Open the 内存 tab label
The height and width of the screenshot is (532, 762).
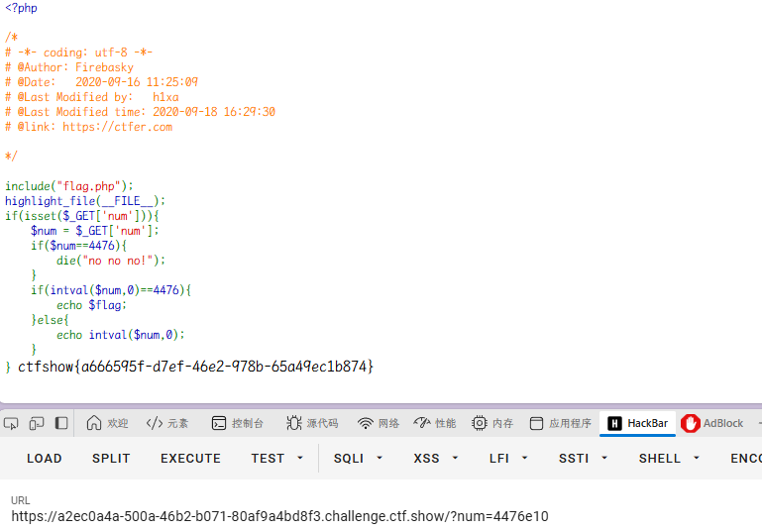pyautogui.click(x=502, y=424)
